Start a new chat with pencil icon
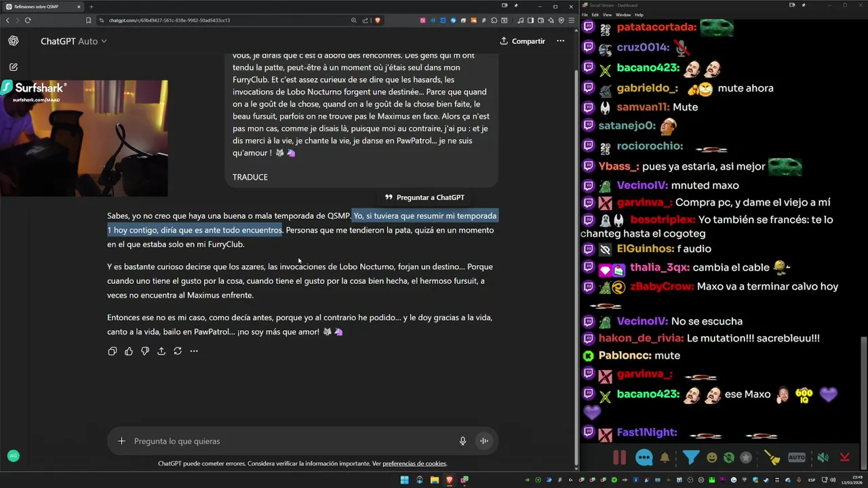Viewport: 868px width, 488px height. pyautogui.click(x=13, y=67)
